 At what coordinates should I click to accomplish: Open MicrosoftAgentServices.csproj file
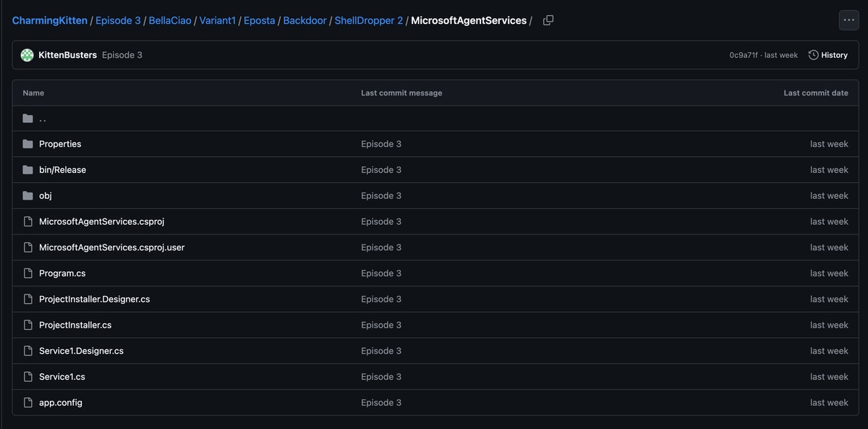point(96,221)
